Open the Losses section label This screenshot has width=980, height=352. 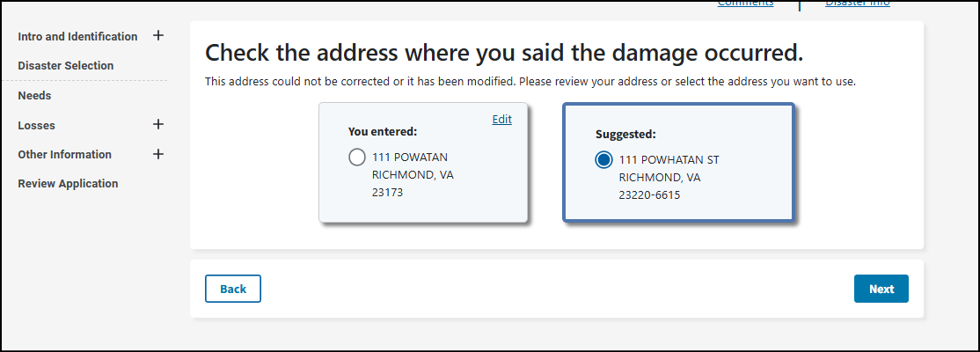click(36, 126)
